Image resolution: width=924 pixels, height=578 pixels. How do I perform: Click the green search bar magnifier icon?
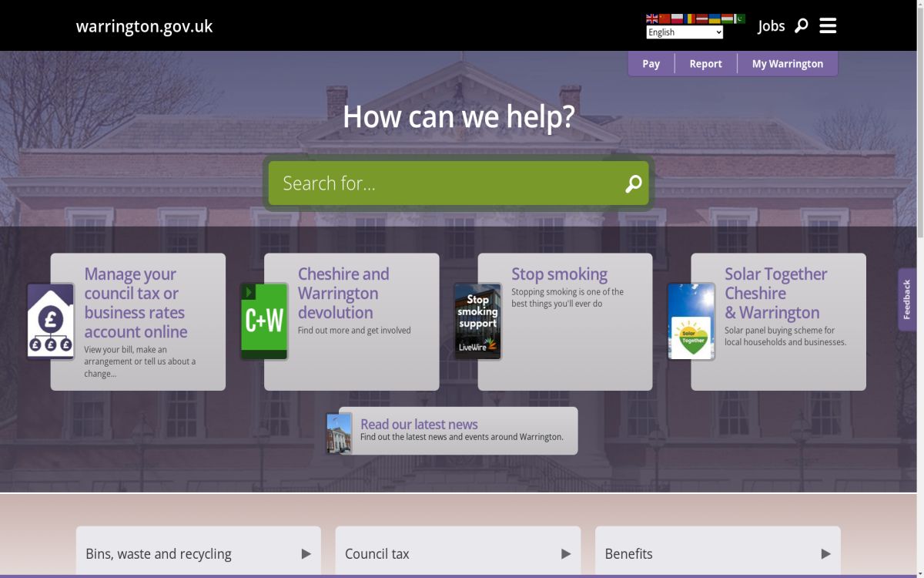coord(632,183)
